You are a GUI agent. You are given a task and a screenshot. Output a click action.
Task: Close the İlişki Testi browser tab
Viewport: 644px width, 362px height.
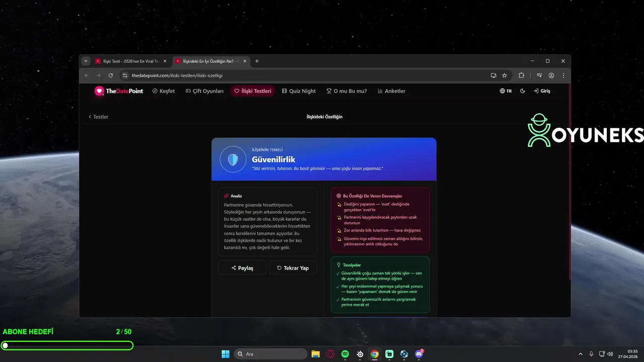pyautogui.click(x=165, y=61)
